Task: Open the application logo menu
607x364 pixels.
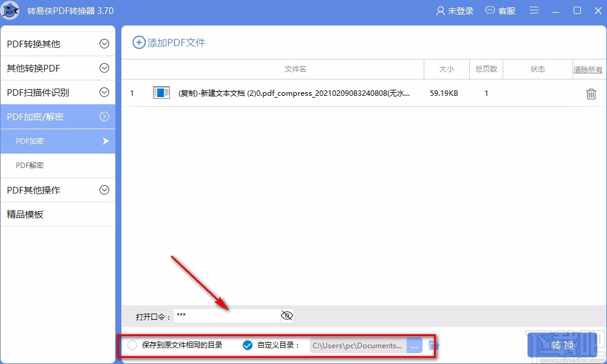Action: (x=10, y=10)
